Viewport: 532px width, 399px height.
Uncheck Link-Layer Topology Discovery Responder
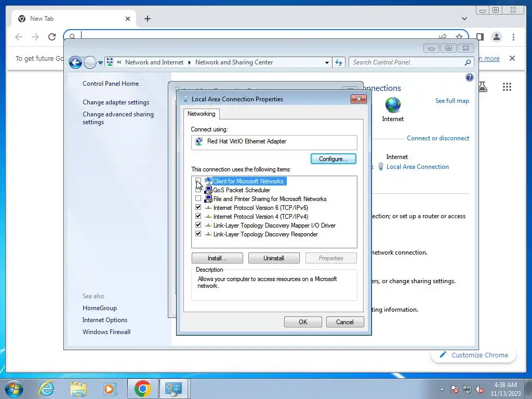pyautogui.click(x=198, y=234)
